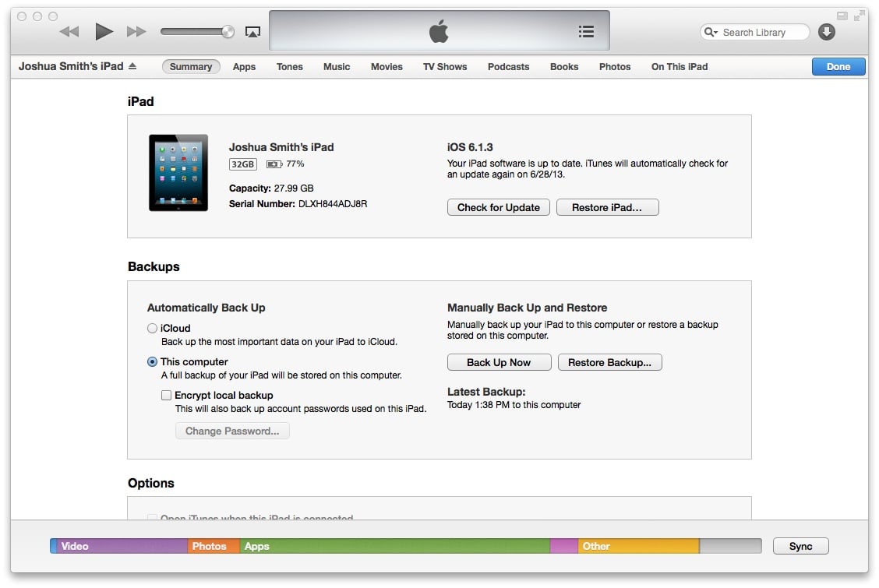This screenshot has height=588, width=879.
Task: Click the green Apps storage segment
Action: (394, 546)
